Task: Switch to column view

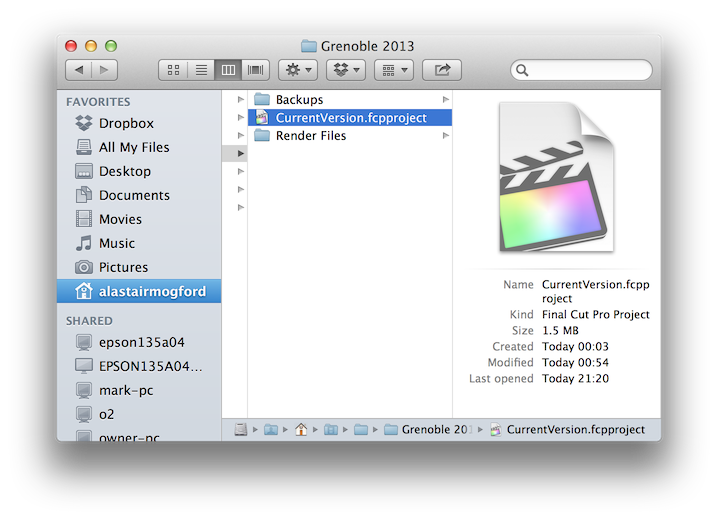Action: coord(228,70)
